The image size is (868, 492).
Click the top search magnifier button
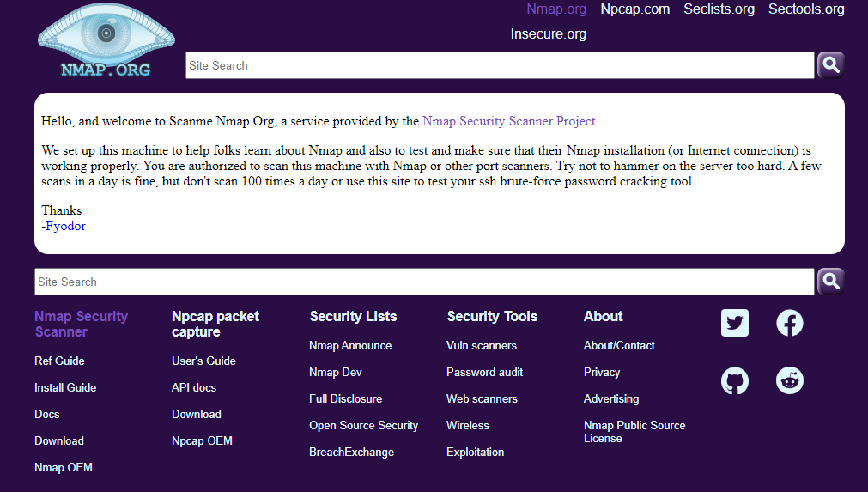830,65
